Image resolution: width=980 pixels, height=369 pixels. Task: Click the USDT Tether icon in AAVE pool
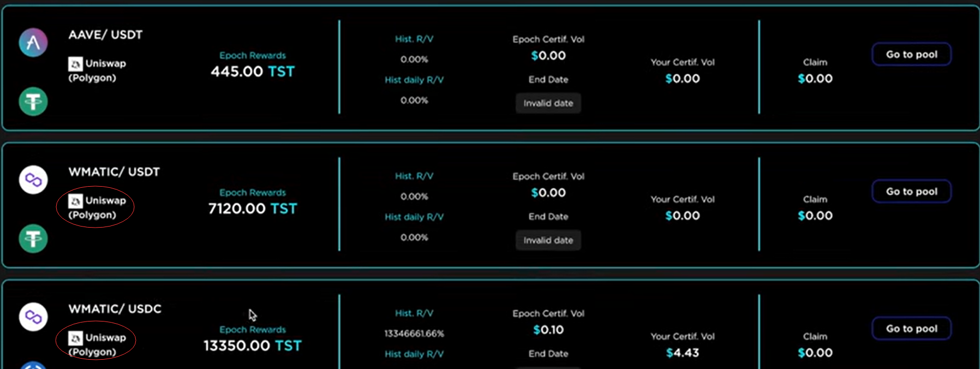click(x=33, y=102)
